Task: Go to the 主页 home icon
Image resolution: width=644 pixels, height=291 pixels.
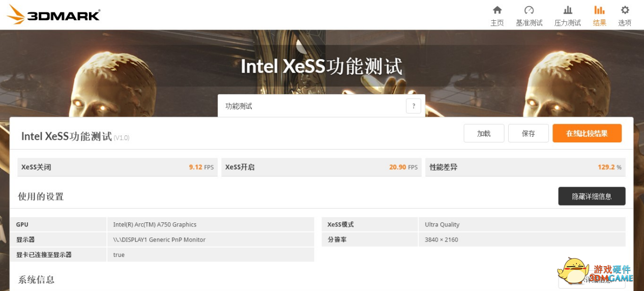Action: click(x=497, y=10)
